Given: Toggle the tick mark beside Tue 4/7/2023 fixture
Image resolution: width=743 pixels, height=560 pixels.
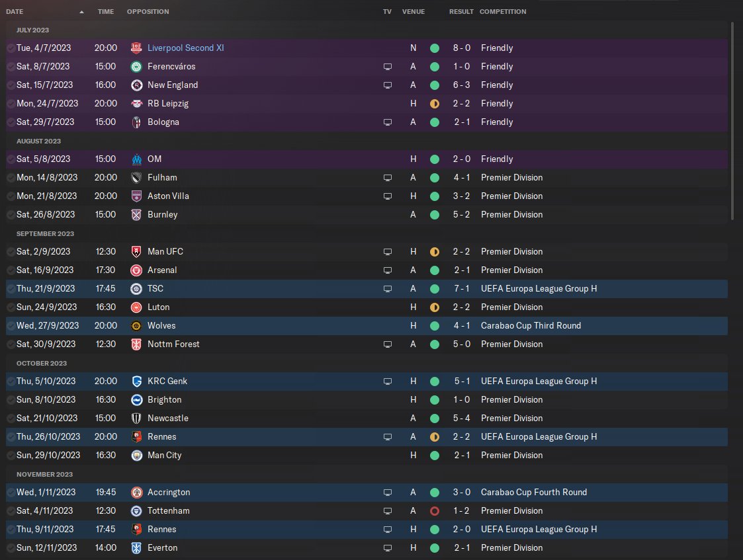Looking at the screenshot, I should (11, 48).
